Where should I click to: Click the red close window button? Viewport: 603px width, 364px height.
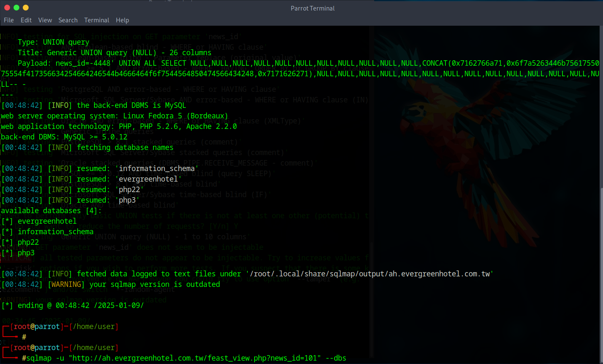(x=7, y=8)
